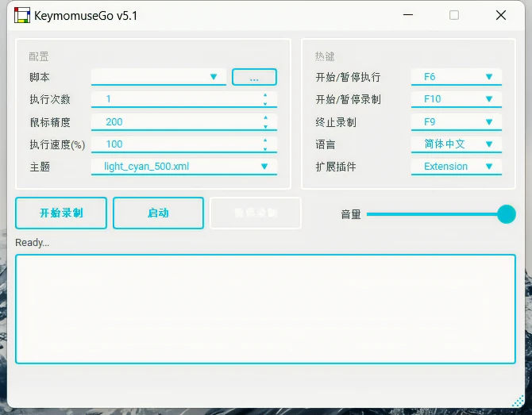Click the 脚本 label
The width and height of the screenshot is (532, 415).
(40, 77)
